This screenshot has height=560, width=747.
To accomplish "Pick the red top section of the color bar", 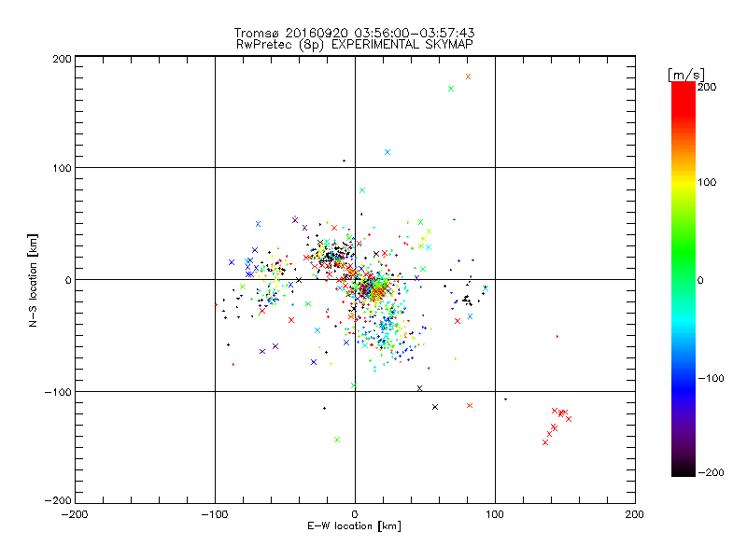I will tap(684, 98).
